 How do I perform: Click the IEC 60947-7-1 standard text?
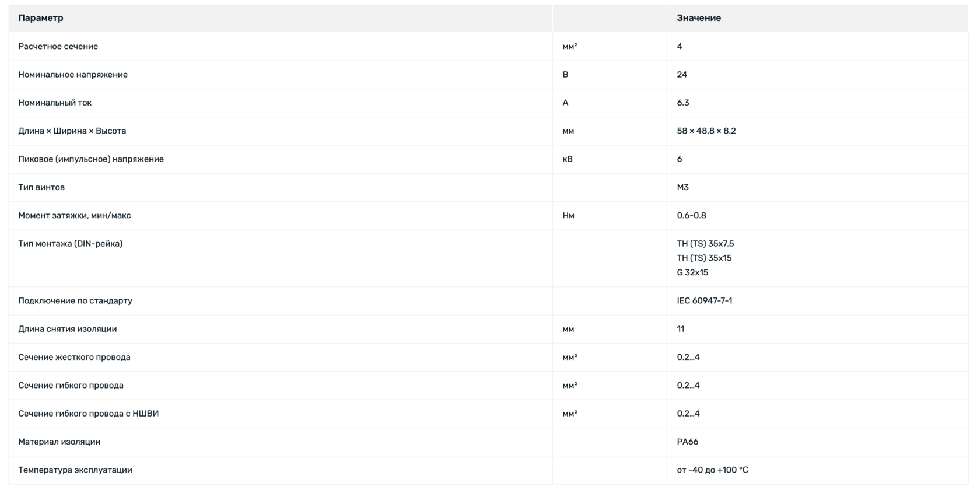tap(704, 300)
